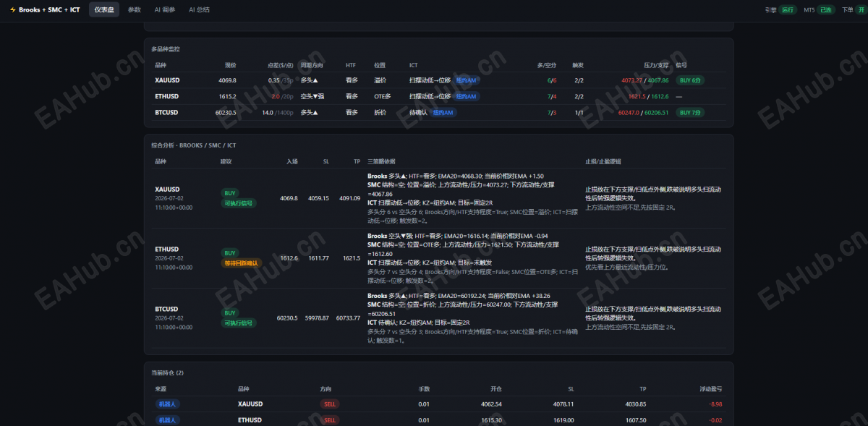
Task: Click 可执行信号 badge for BTCUSD
Action: (239, 323)
